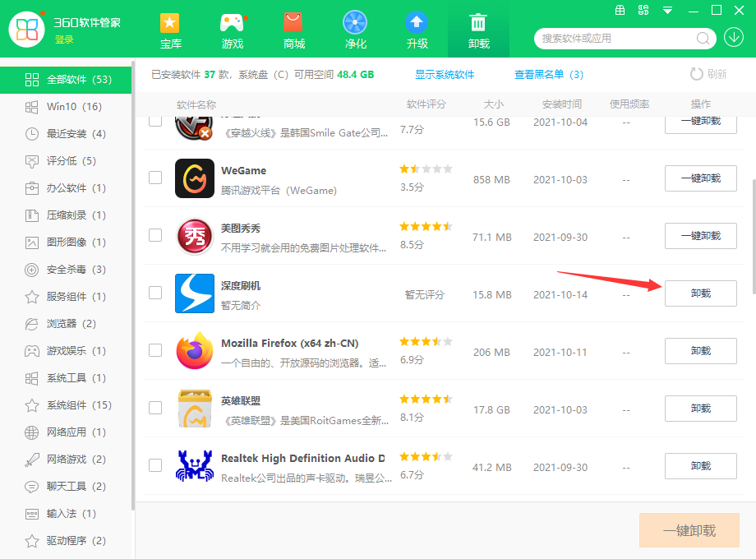Viewport: 756px width, 559px height.
Task: Click 显示系统软件 link
Action: click(445, 74)
